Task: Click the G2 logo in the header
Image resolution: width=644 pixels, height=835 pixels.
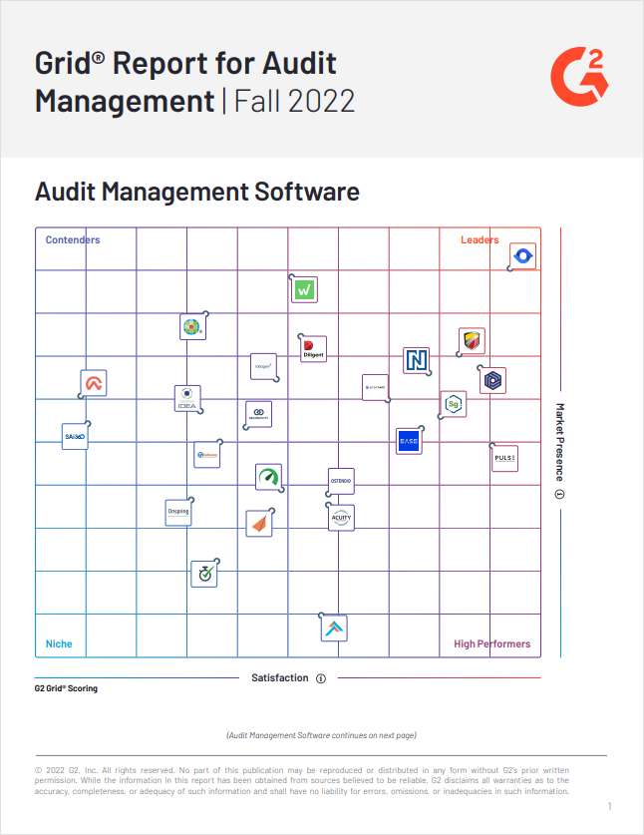Action: point(579,76)
